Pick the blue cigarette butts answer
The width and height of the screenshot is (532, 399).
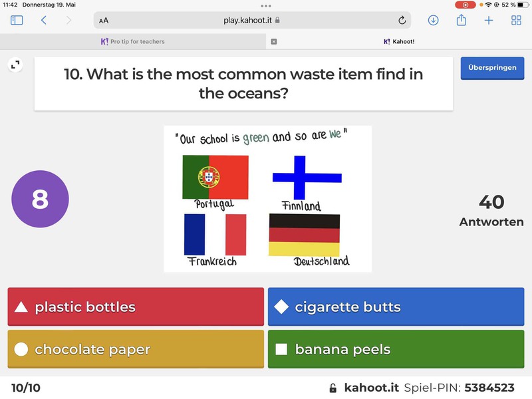tap(396, 307)
